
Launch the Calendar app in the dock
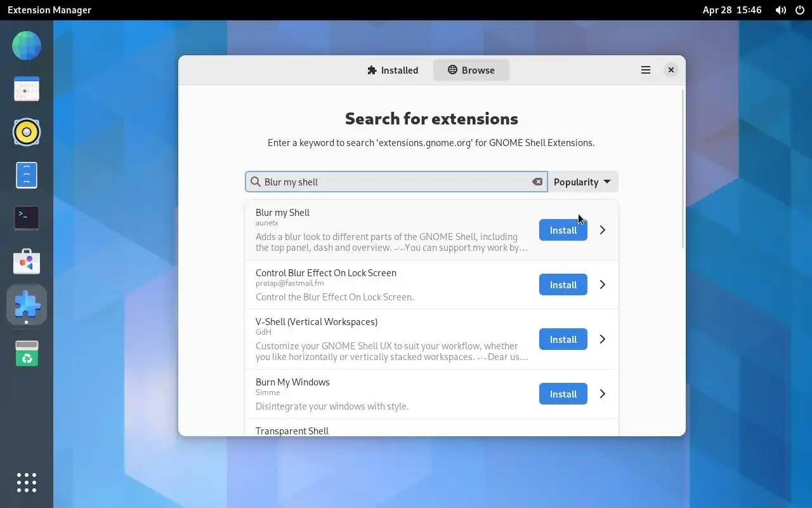tap(27, 89)
